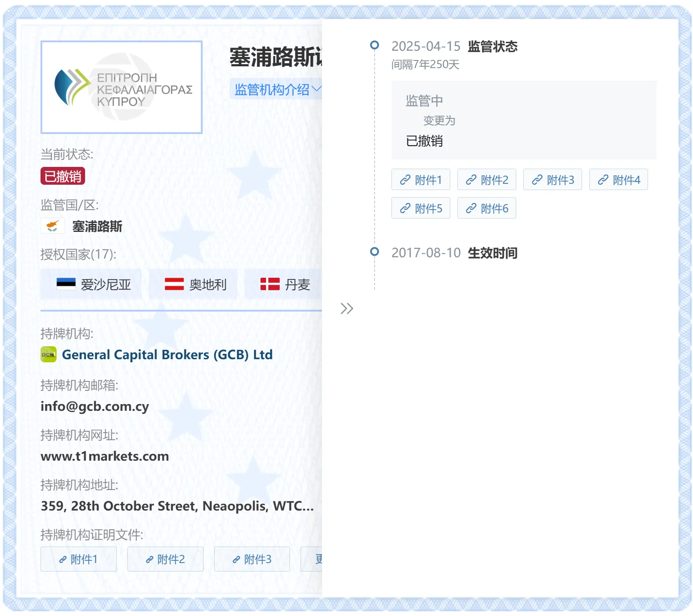Click 监管中 previous status text
The height and width of the screenshot is (616, 693).
(424, 101)
